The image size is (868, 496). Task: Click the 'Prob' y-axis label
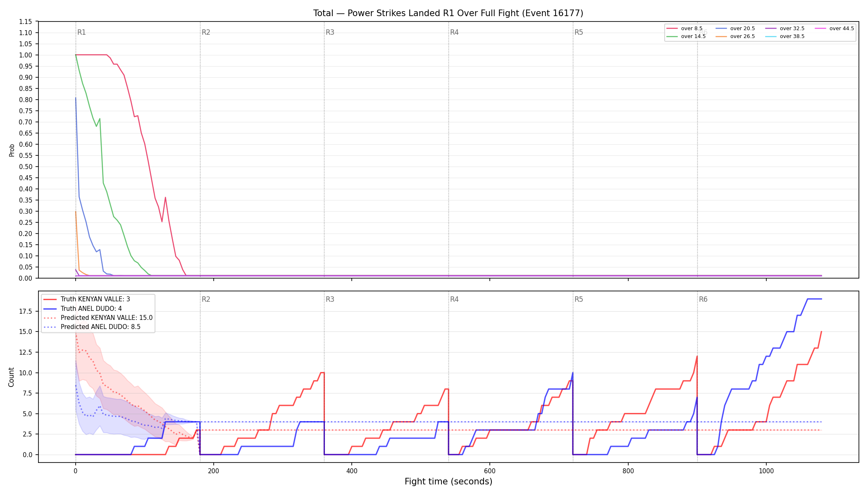tap(12, 150)
